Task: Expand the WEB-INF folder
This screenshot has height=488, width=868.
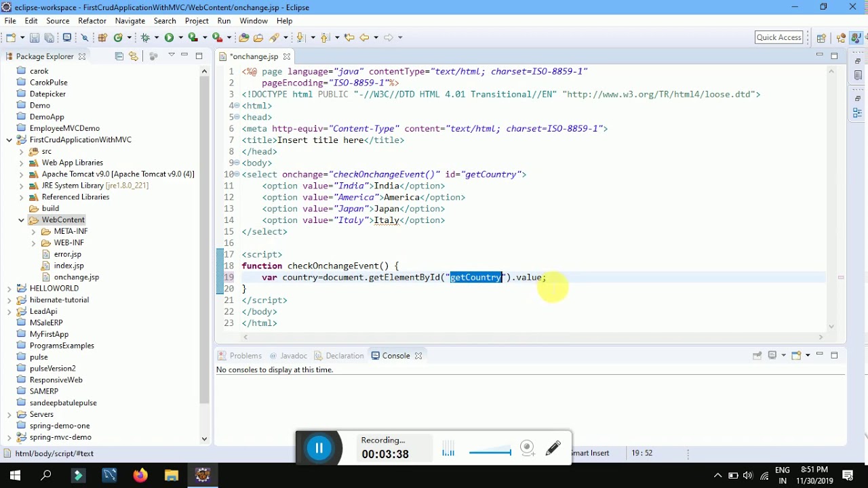Action: [x=33, y=243]
